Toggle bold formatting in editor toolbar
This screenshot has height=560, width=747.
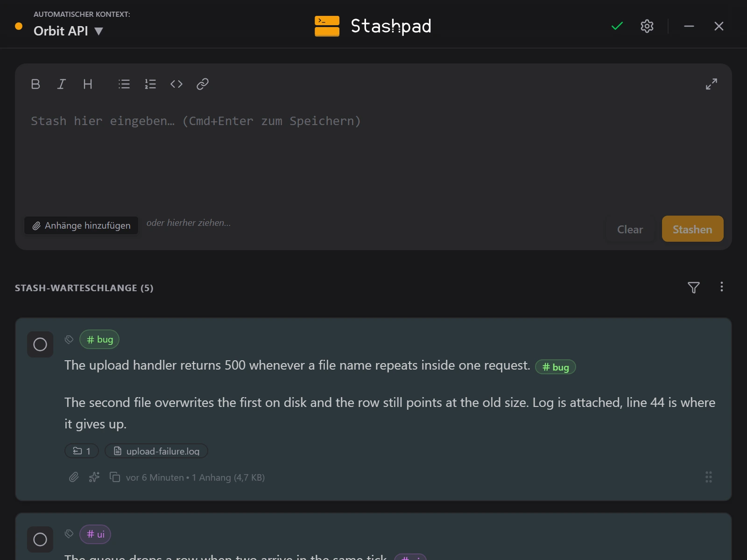pos(35,84)
